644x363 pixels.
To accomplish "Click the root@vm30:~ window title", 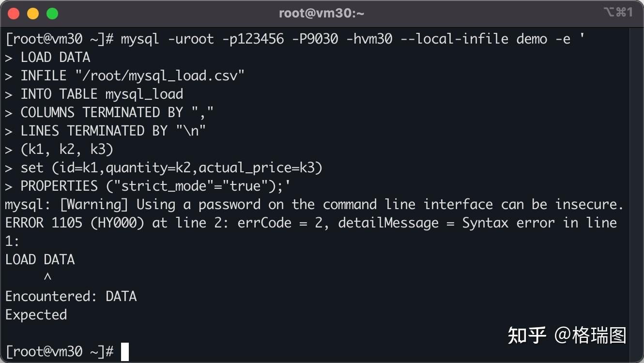I will click(x=322, y=14).
